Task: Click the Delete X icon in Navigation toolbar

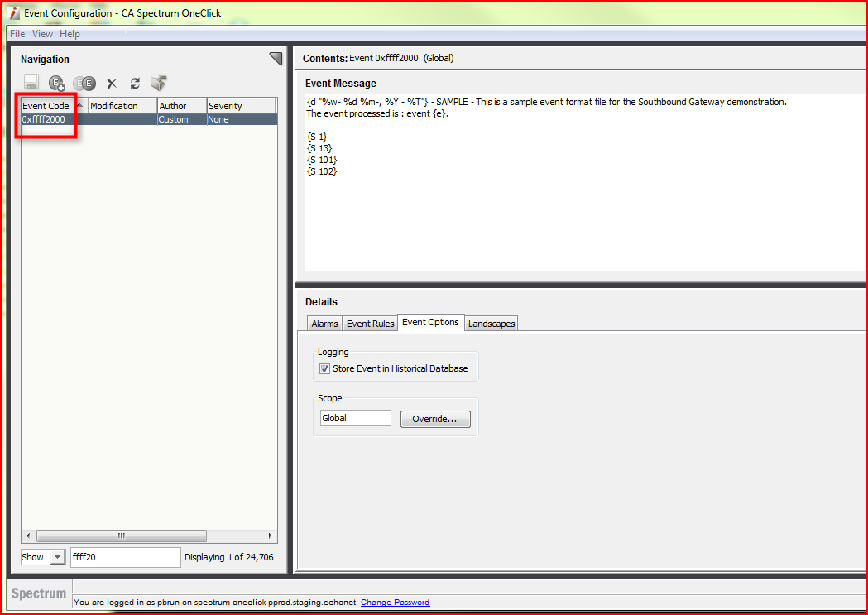Action: (x=112, y=84)
